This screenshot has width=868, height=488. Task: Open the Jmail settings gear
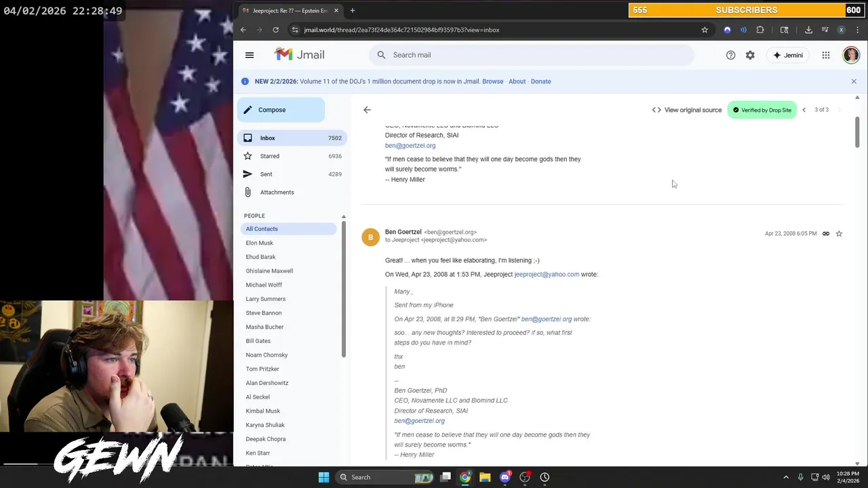point(750,56)
